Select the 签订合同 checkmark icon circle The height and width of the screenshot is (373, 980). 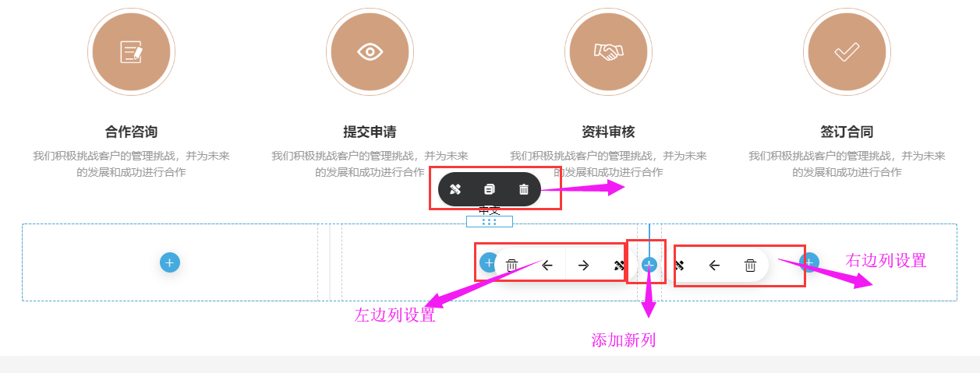(847, 52)
